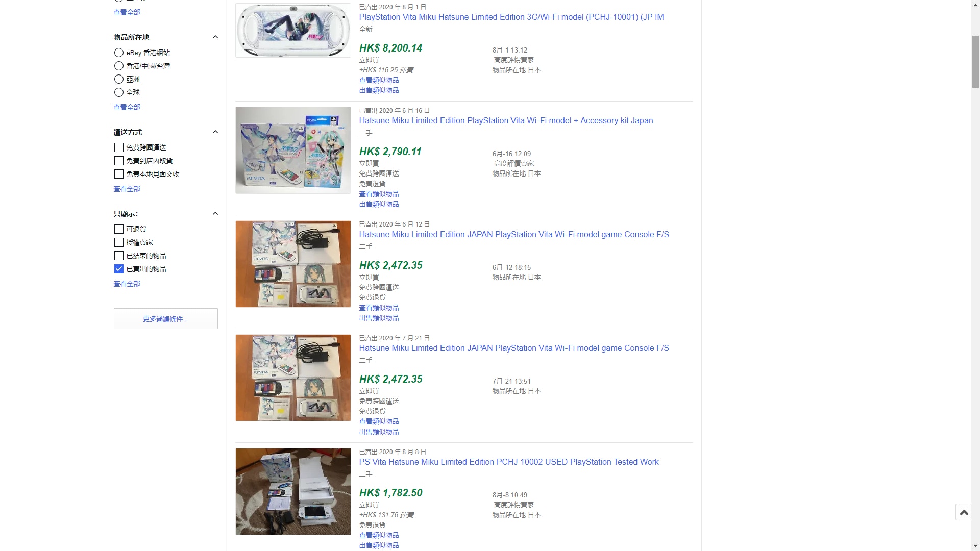Viewport: 980px width, 551px height.
Task: Select the eBay 香港網站 radio button
Action: point(119,53)
